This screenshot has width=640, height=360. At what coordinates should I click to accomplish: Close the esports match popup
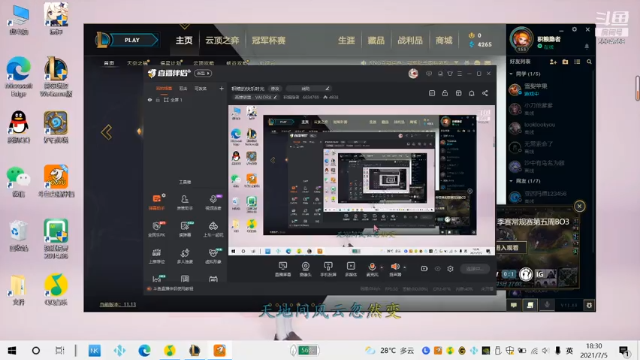pyautogui.click(x=579, y=206)
